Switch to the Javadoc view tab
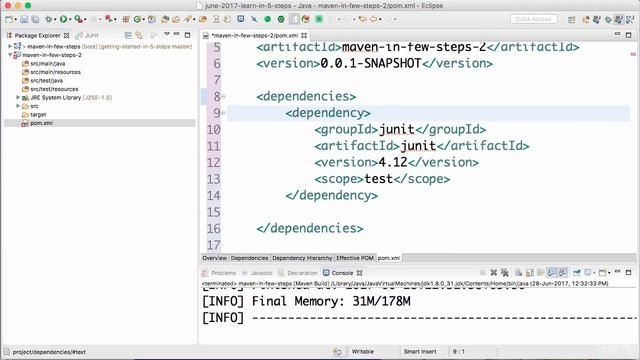This screenshot has height=360, width=640. (257, 273)
